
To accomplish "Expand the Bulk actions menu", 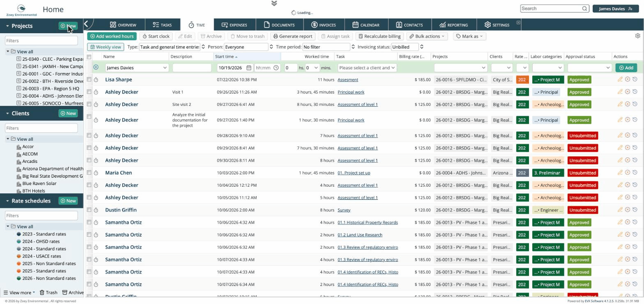I will [427, 37].
